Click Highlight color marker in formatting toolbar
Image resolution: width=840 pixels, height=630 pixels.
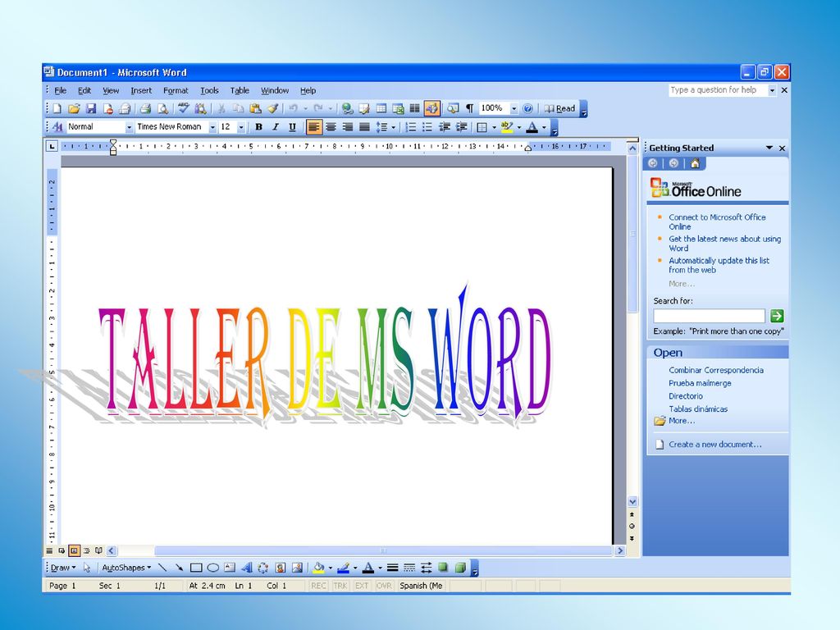pos(507,127)
